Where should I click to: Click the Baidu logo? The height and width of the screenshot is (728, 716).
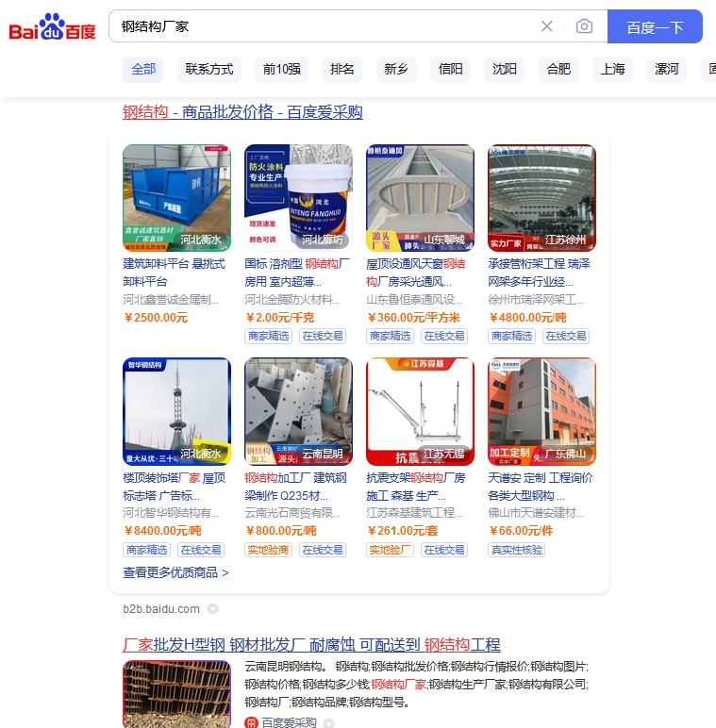click(52, 26)
